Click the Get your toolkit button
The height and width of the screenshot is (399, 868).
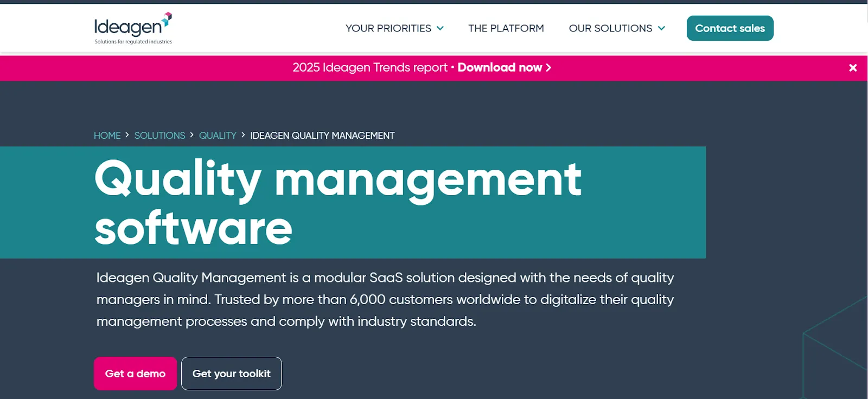point(232,374)
